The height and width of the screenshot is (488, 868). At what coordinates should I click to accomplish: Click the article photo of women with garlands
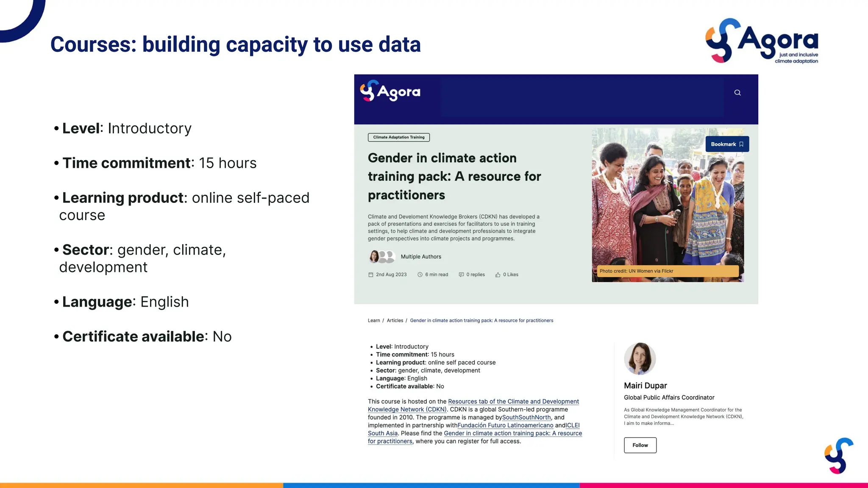tap(668, 205)
